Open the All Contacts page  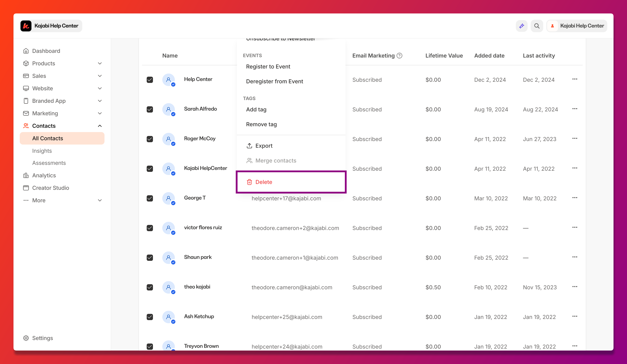click(62, 138)
